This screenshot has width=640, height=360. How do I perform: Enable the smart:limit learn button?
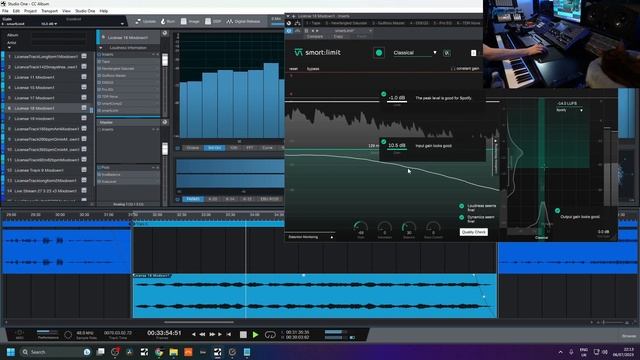pos(379,53)
